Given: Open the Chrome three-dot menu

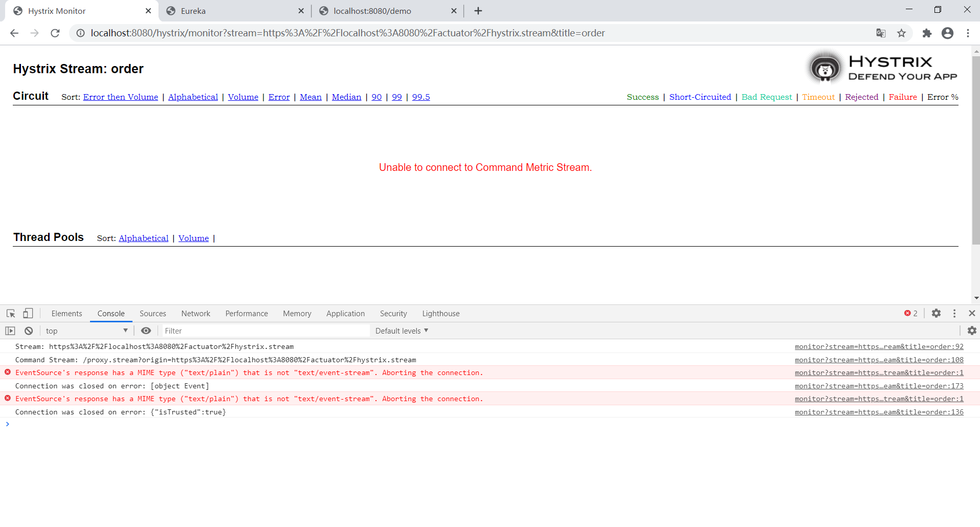Looking at the screenshot, I should (x=968, y=33).
